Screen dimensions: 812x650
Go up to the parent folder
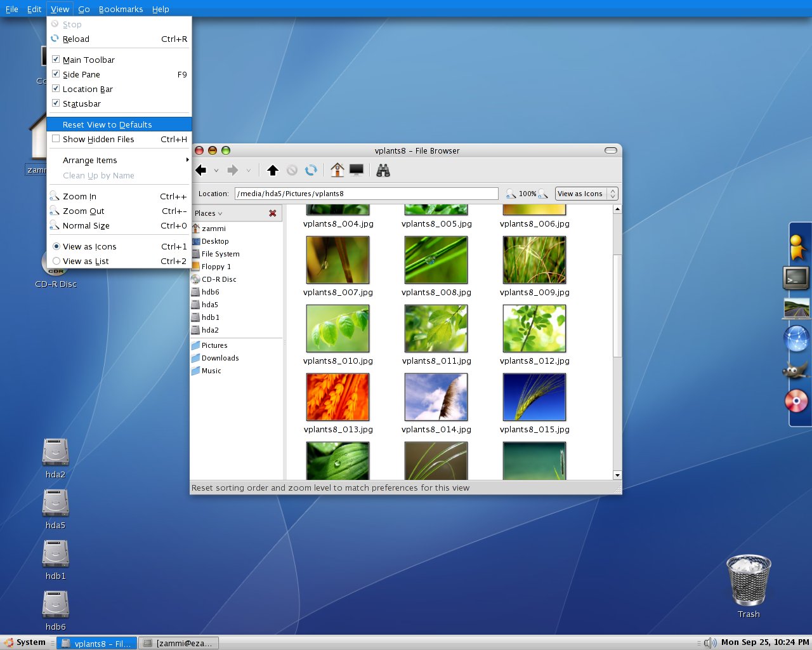coord(273,170)
